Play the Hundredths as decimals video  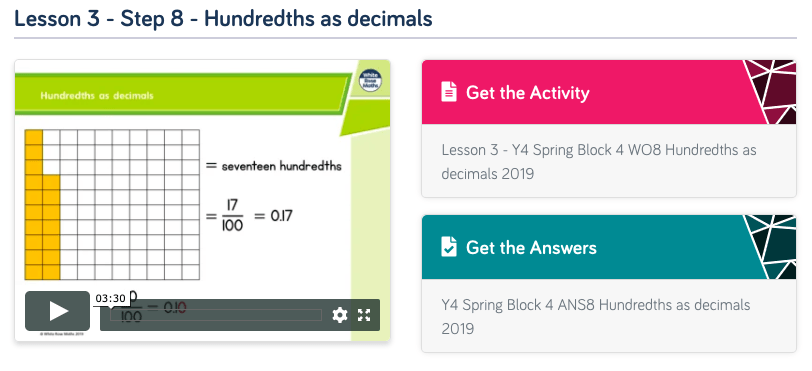coord(57,311)
